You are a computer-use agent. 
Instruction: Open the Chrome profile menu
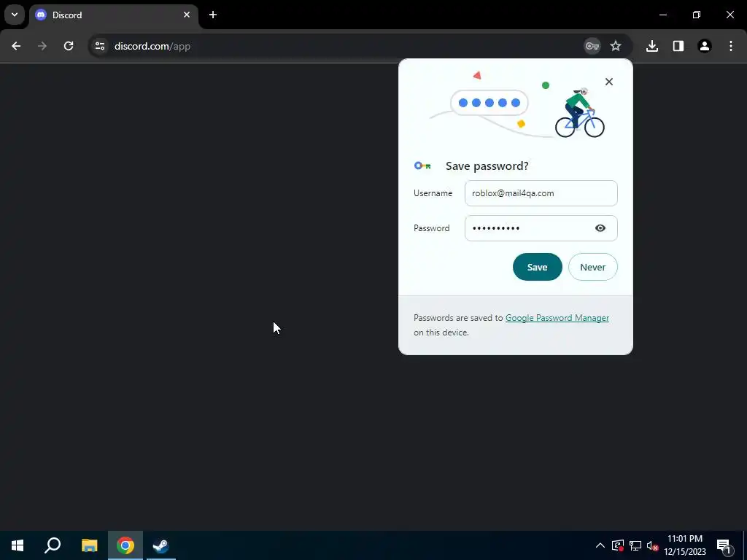pos(705,46)
